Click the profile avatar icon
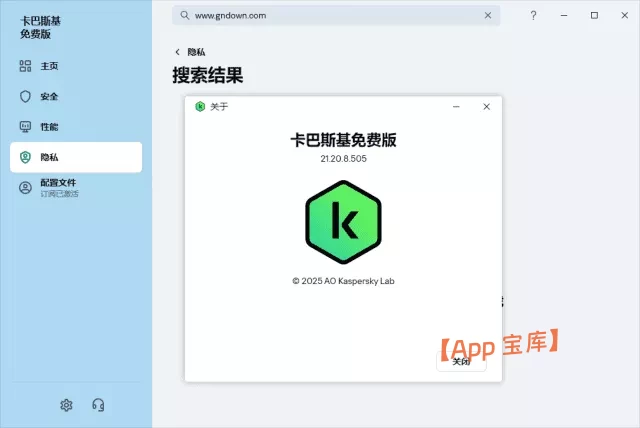The image size is (640, 428). coord(25,188)
